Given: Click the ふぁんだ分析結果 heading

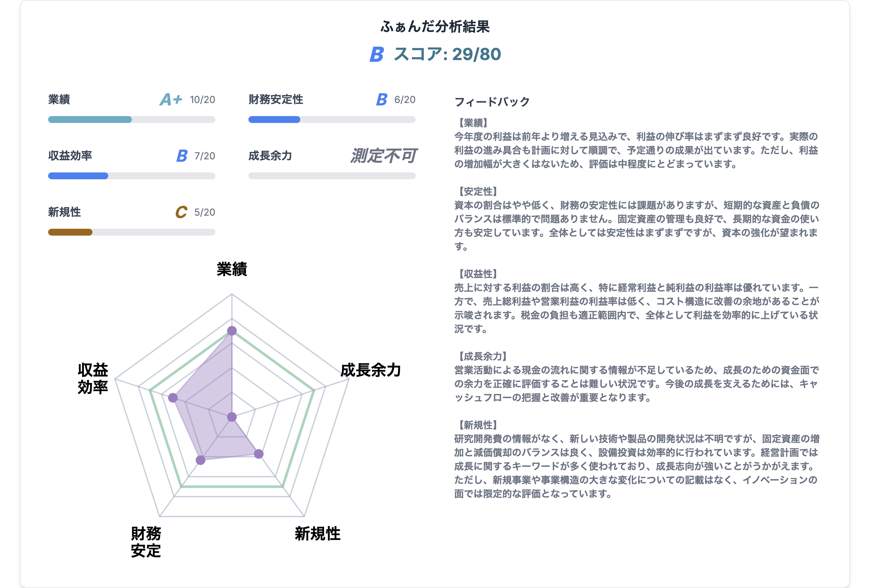Looking at the screenshot, I should coord(435,27).
